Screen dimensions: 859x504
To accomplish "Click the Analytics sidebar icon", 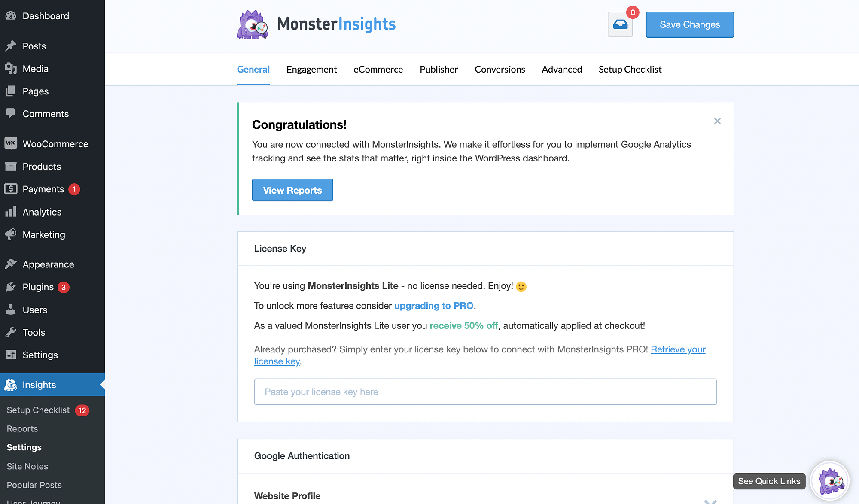I will (x=11, y=211).
